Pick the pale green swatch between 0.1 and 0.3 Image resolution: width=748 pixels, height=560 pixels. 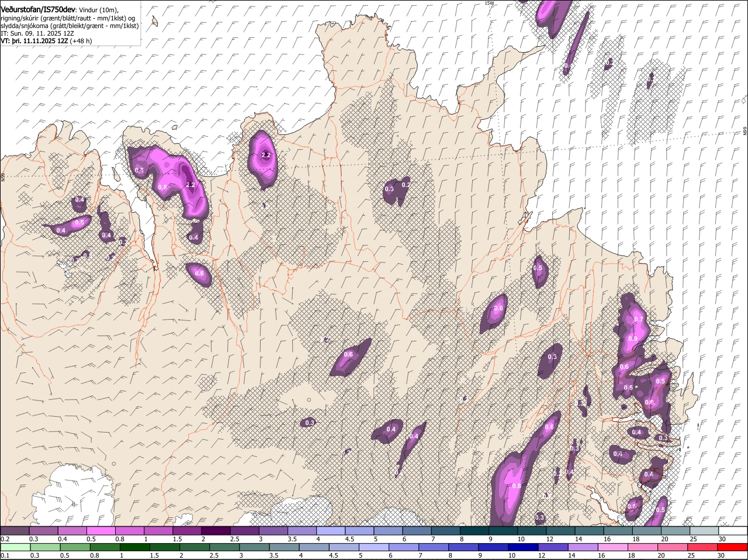(16, 547)
